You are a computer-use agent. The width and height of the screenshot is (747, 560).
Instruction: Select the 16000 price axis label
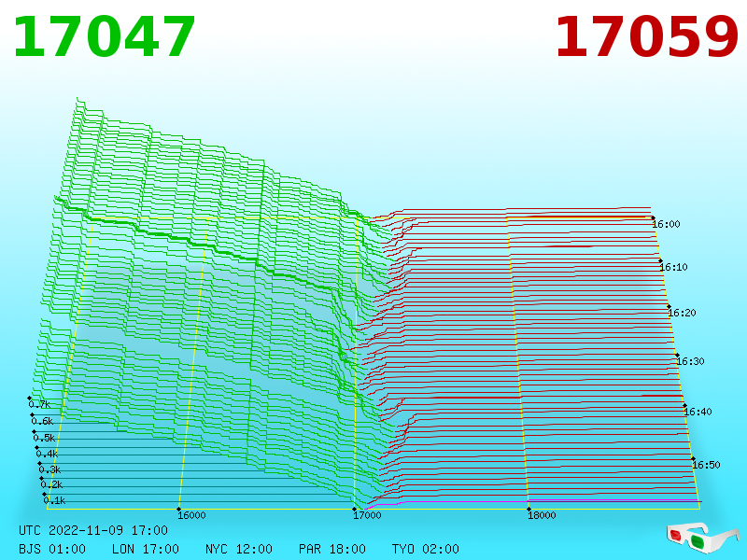[x=192, y=516]
